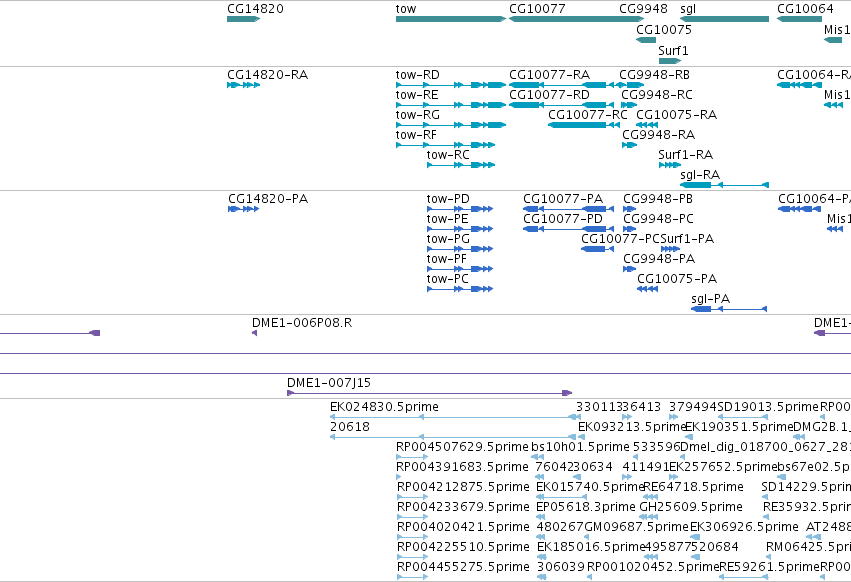The height and width of the screenshot is (582, 851).
Task: Click transcript Surf1-RA label
Action: [685, 155]
